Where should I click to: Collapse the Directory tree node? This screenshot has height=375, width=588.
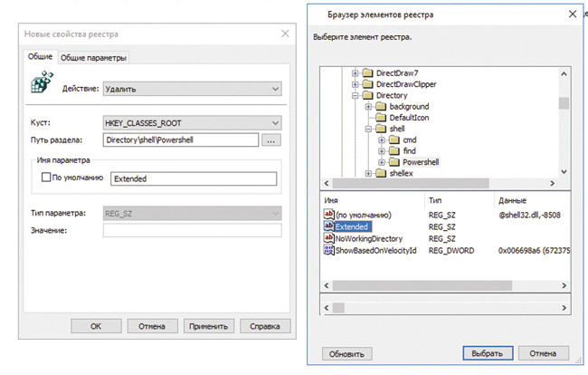(x=356, y=95)
